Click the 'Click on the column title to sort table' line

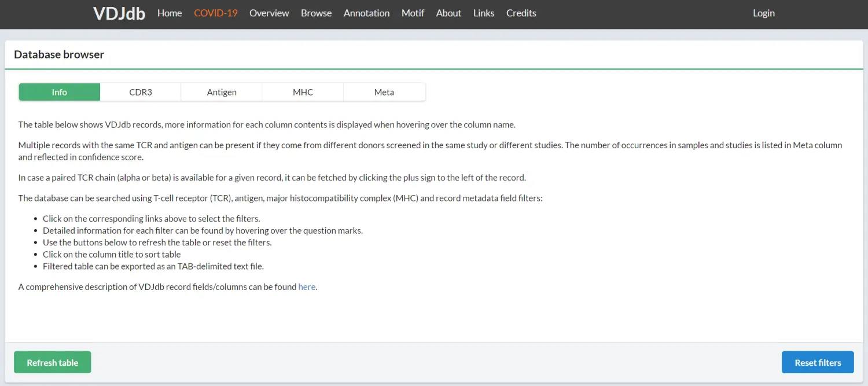point(112,254)
